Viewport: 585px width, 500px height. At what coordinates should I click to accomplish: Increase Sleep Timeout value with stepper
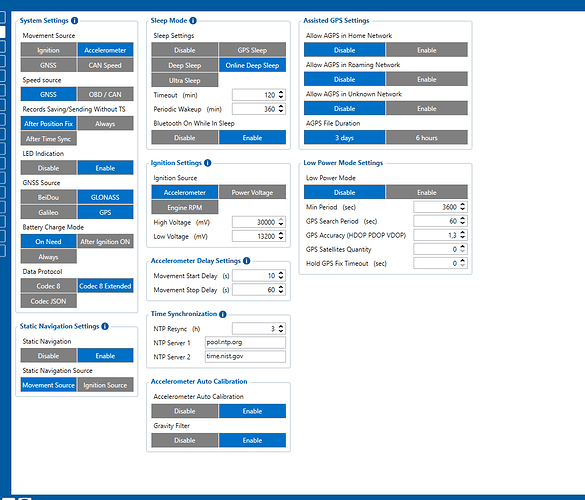point(281,92)
